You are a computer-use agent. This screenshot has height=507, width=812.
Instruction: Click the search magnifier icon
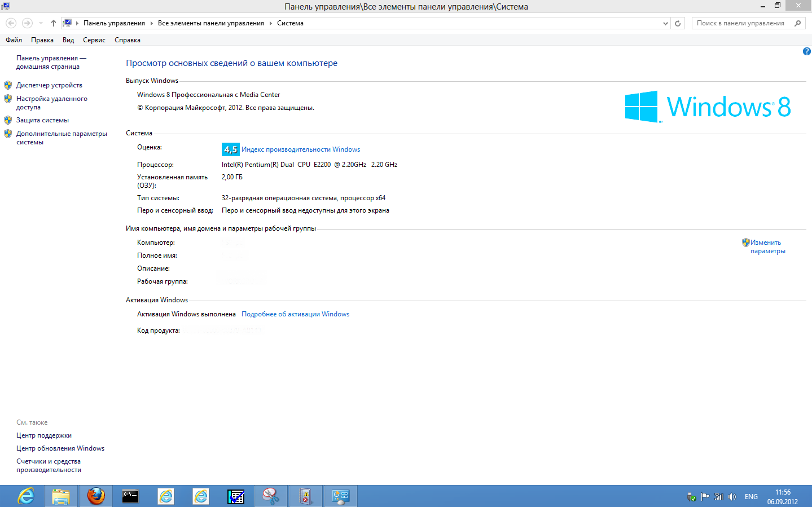tap(797, 23)
